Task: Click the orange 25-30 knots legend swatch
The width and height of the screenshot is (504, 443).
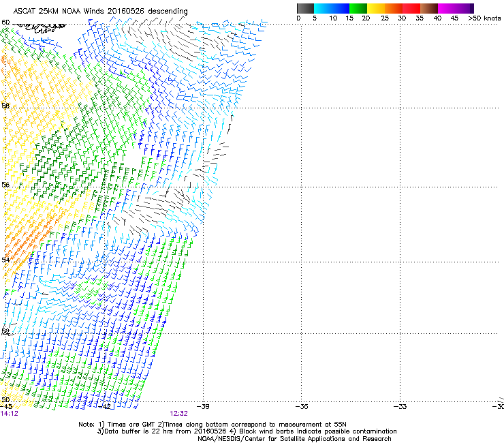Action: pos(394,8)
